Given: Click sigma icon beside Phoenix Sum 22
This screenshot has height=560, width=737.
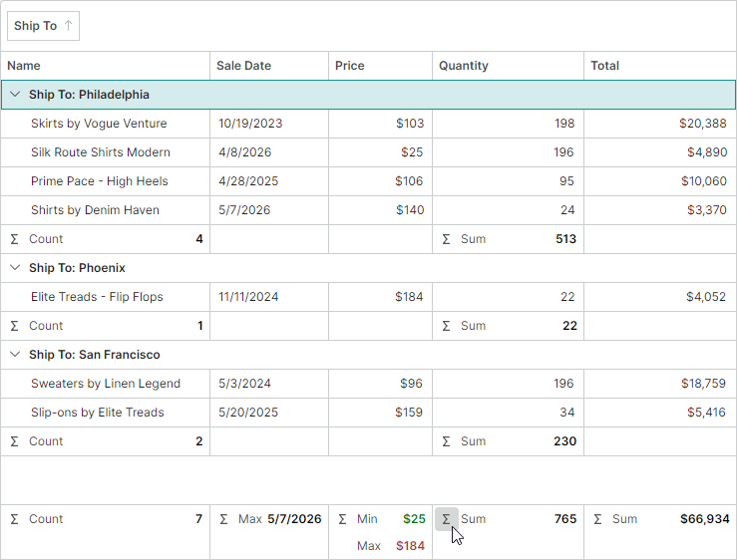Looking at the screenshot, I should (446, 326).
